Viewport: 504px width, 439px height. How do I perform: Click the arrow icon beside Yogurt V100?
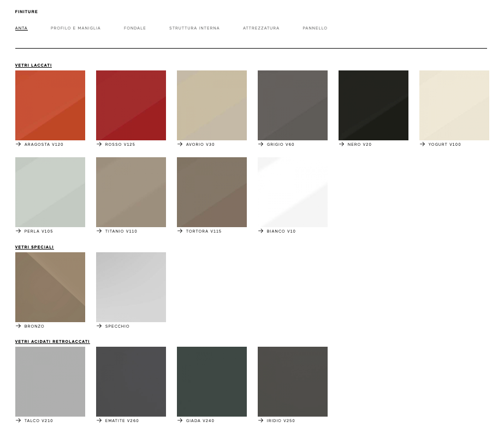click(x=423, y=144)
